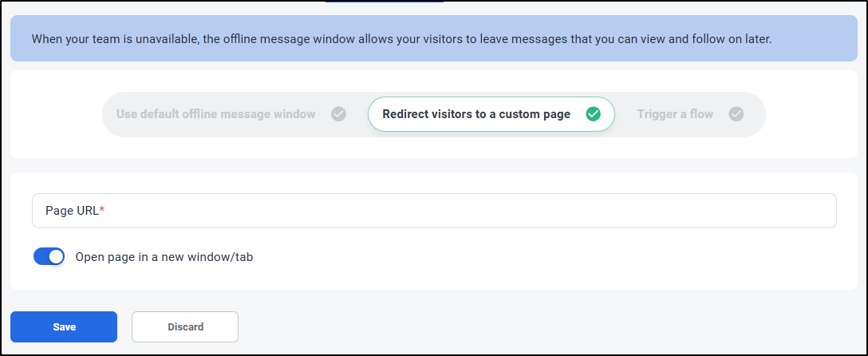The height and width of the screenshot is (356, 868).
Task: Save the offline message settings
Action: tap(64, 326)
